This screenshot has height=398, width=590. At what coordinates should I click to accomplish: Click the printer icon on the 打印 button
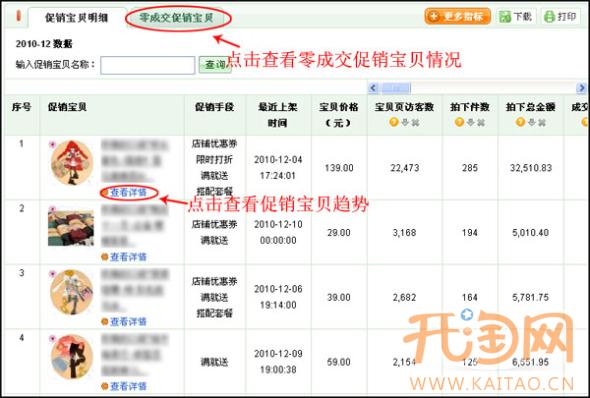[550, 17]
